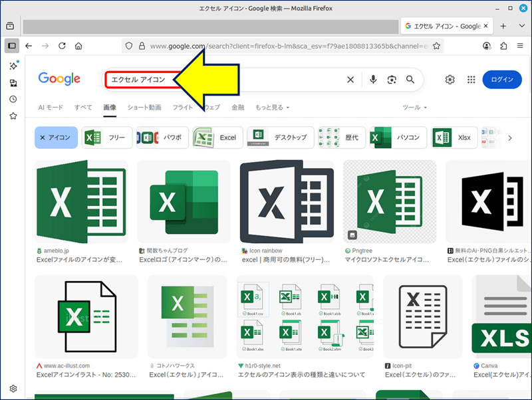Open the Icon-pit image result
Screen dimensions: 532x400
(x=423, y=316)
